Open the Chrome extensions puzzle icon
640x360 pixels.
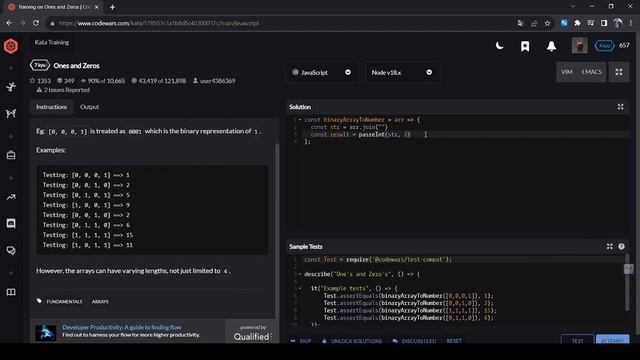click(x=577, y=23)
